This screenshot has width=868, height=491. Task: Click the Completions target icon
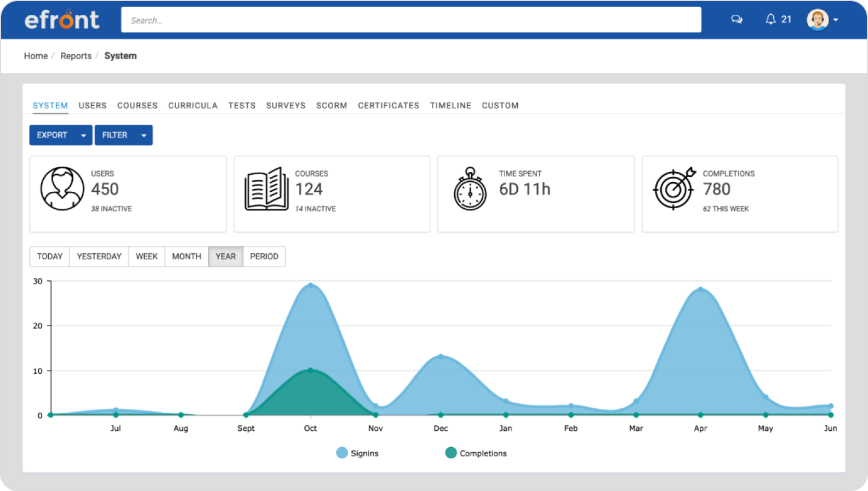[x=674, y=189]
